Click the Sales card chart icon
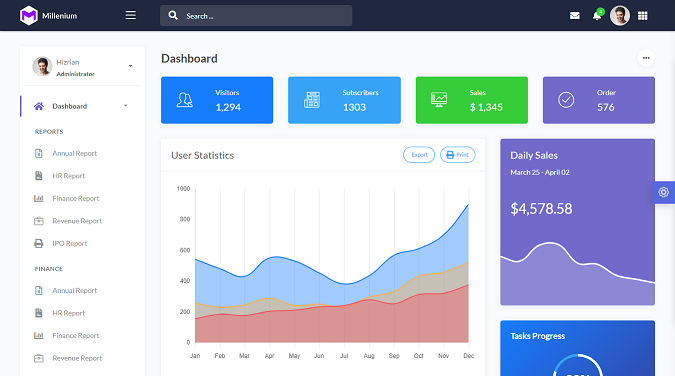 pyautogui.click(x=439, y=100)
